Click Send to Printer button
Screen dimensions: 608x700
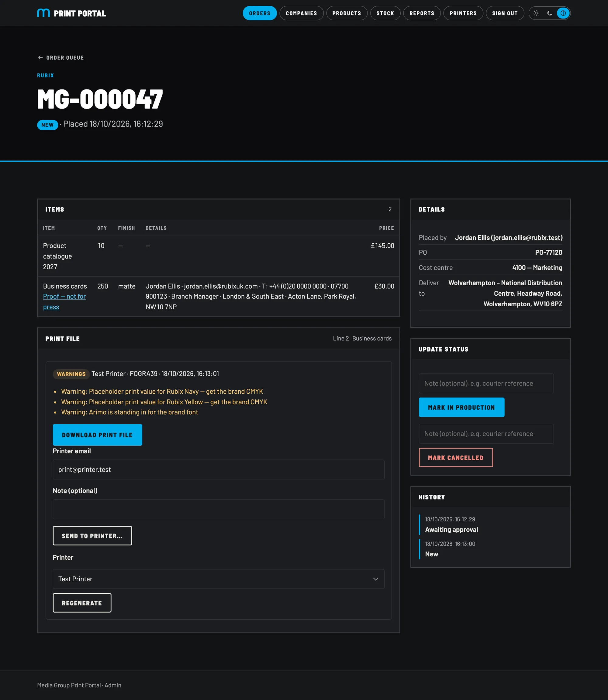92,536
